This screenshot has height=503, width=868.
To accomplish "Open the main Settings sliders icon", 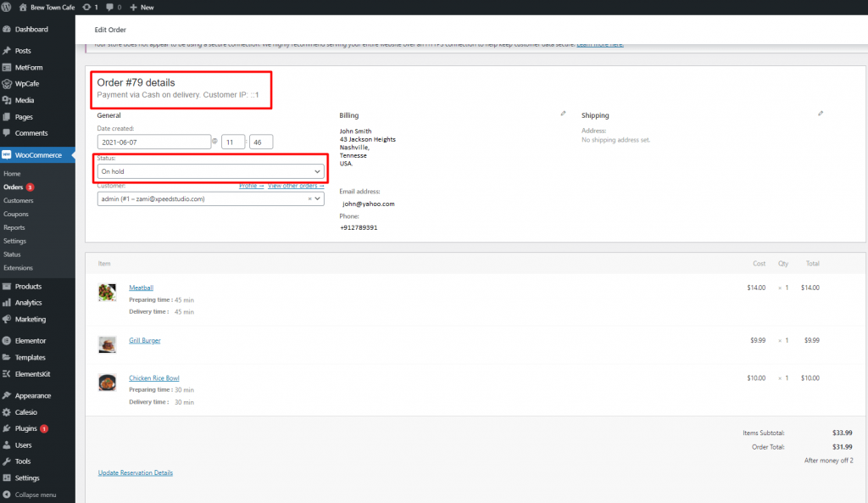I will point(7,478).
